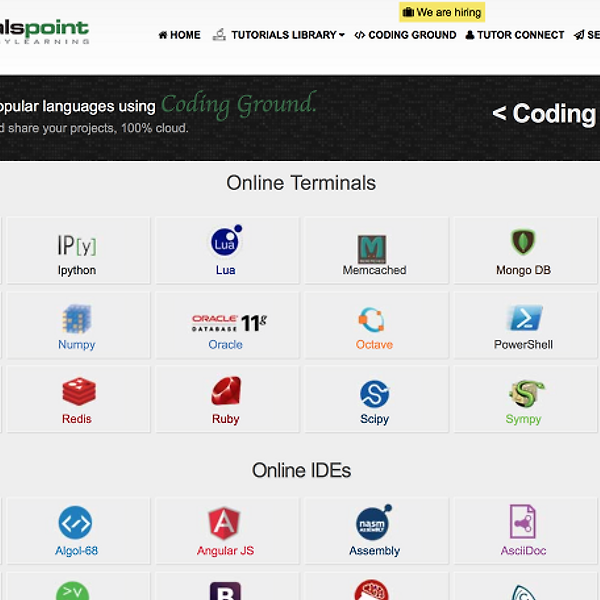Go to Home in navigation bar

[x=179, y=35]
